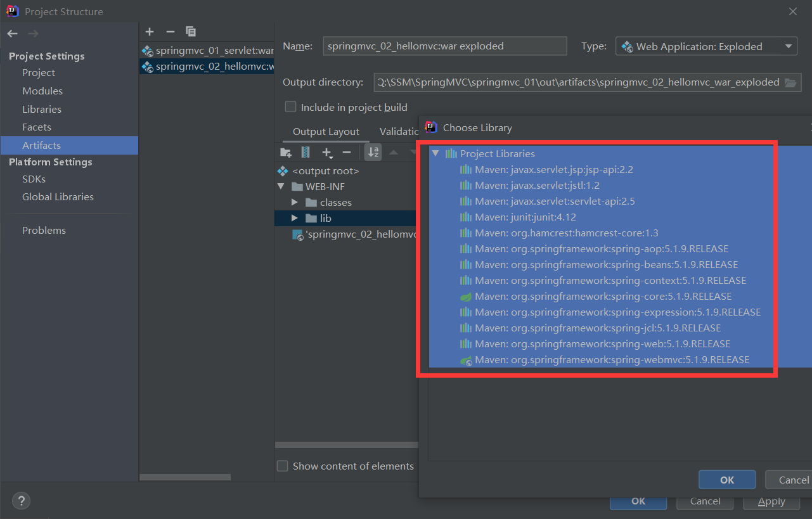
Task: Click the Project Libraries group icon
Action: [x=451, y=154]
